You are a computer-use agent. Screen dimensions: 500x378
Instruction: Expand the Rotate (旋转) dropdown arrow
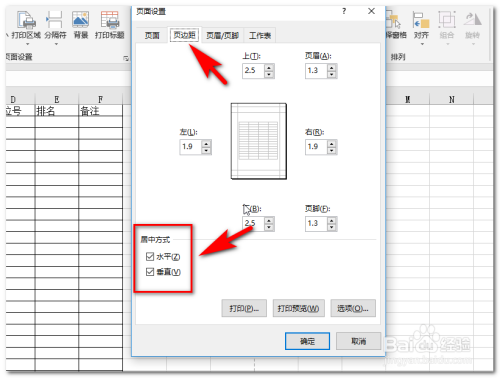473,44
